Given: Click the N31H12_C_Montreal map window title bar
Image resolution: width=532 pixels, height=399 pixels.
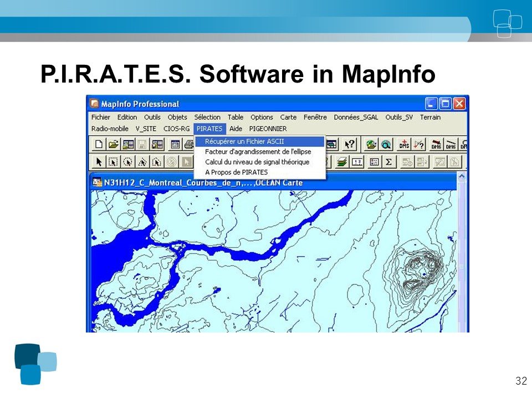Looking at the screenshot, I should (273, 182).
